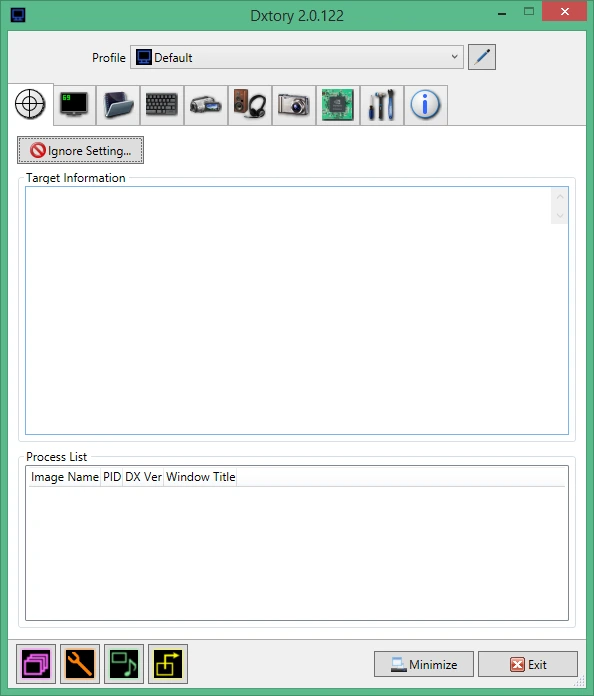Open the Audio speaker and headphones tab

(249, 105)
